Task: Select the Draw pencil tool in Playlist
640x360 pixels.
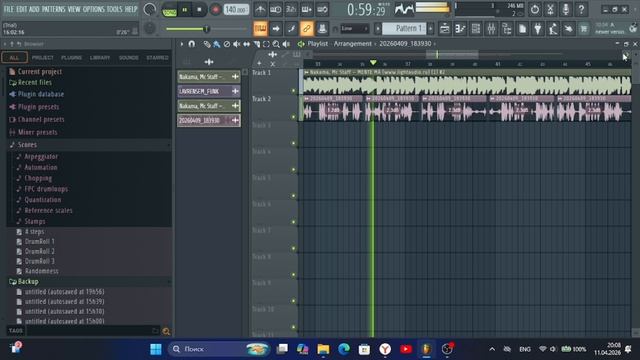Action: tap(207, 44)
